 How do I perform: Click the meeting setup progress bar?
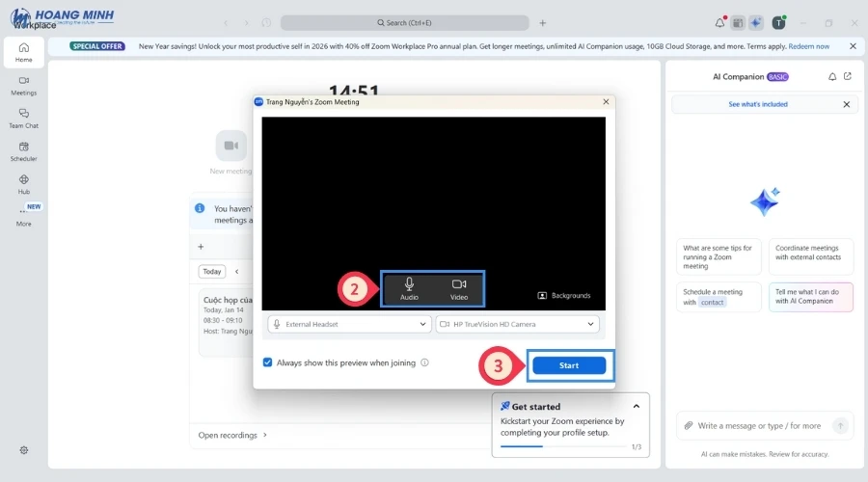pyautogui.click(x=562, y=446)
